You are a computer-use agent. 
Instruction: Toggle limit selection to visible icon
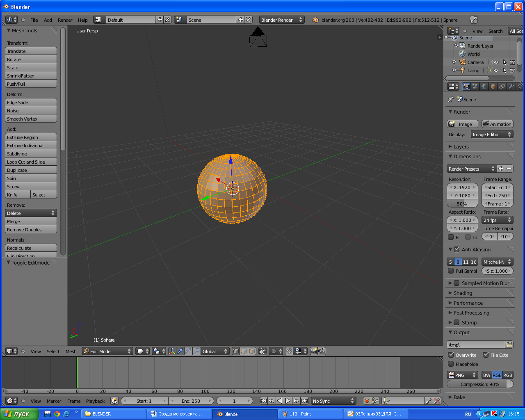pos(262,351)
